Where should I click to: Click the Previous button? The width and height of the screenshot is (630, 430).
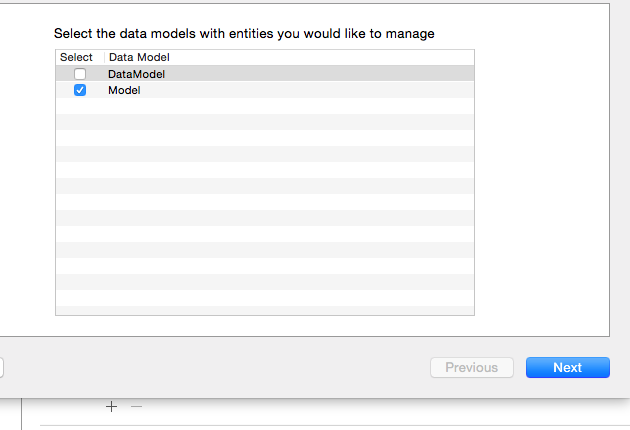pos(472,367)
